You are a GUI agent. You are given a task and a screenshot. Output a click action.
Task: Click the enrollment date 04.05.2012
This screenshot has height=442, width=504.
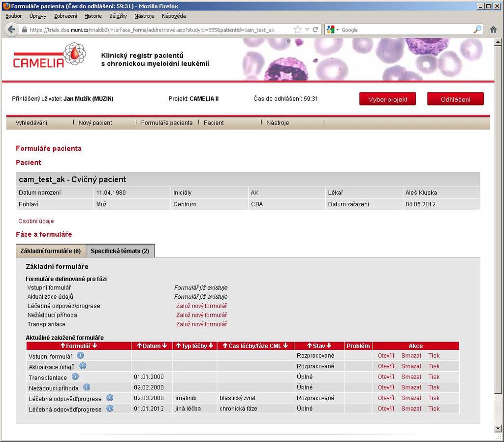point(420,204)
